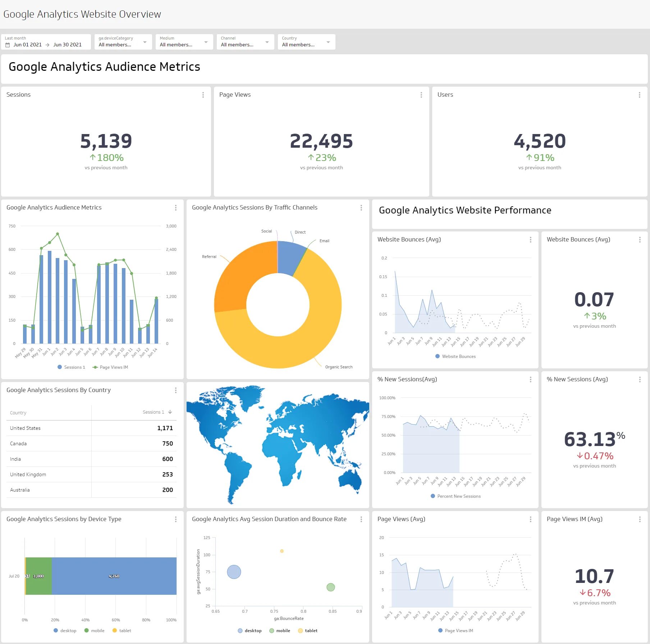
Task: Click the world map sessions visualization
Action: [x=278, y=445]
